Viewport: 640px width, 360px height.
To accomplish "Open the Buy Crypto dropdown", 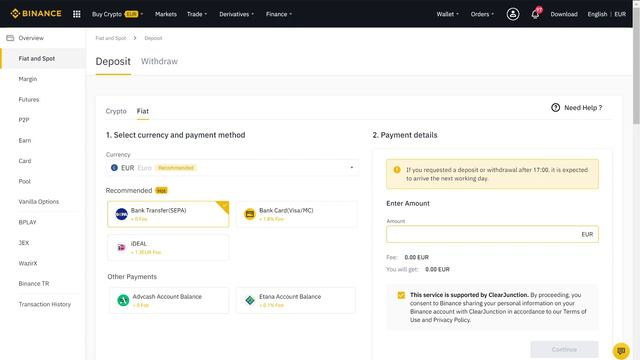I will pos(117,14).
